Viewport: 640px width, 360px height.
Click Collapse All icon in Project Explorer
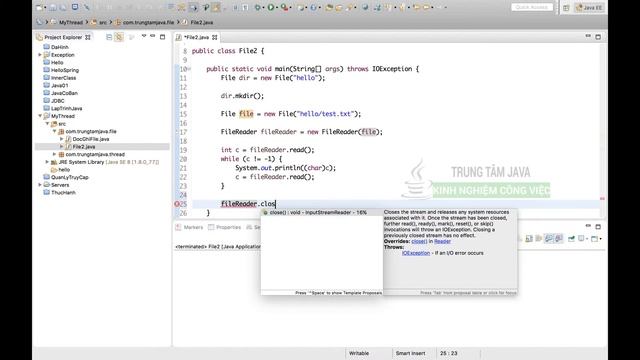(x=109, y=37)
